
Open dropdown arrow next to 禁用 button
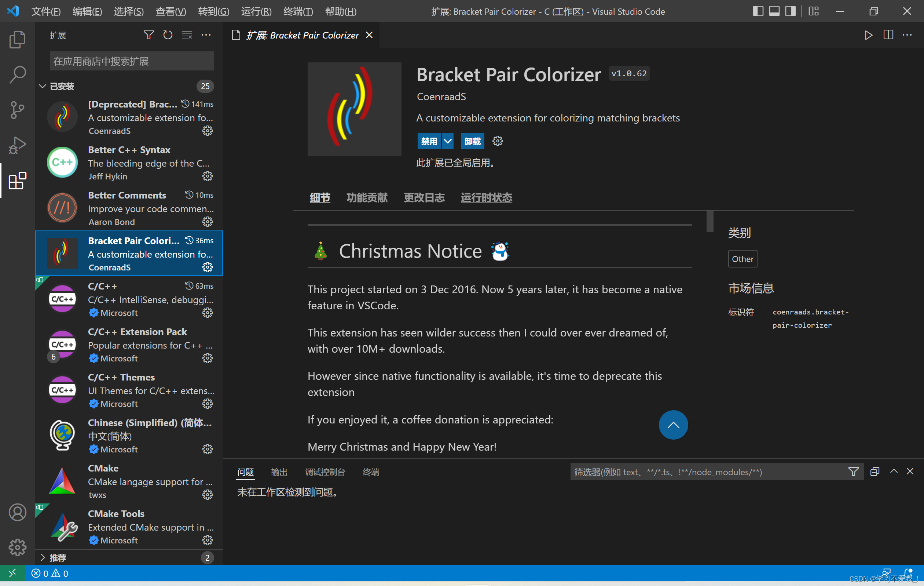tap(447, 141)
